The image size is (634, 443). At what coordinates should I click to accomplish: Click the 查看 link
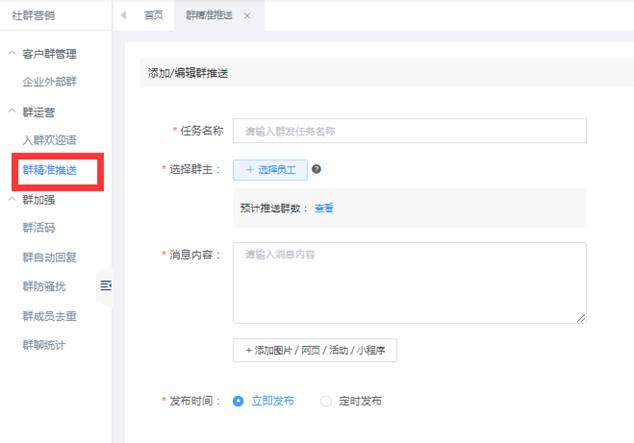coord(324,208)
